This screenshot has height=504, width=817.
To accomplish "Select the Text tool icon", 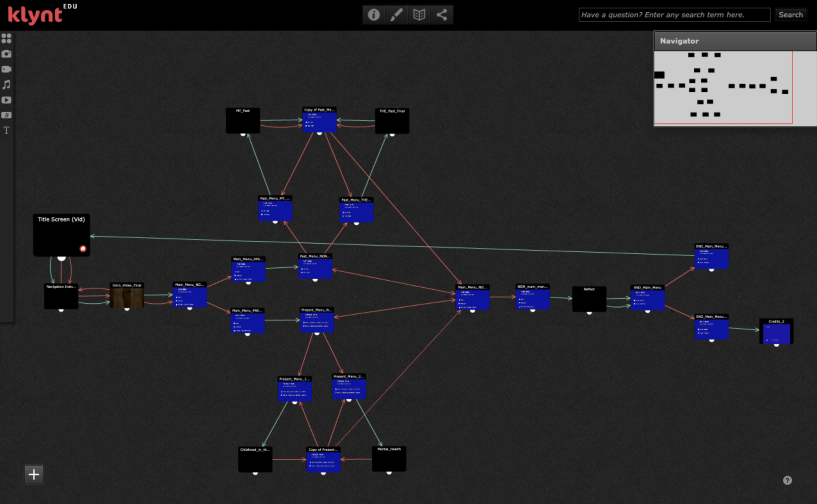I will (7, 130).
